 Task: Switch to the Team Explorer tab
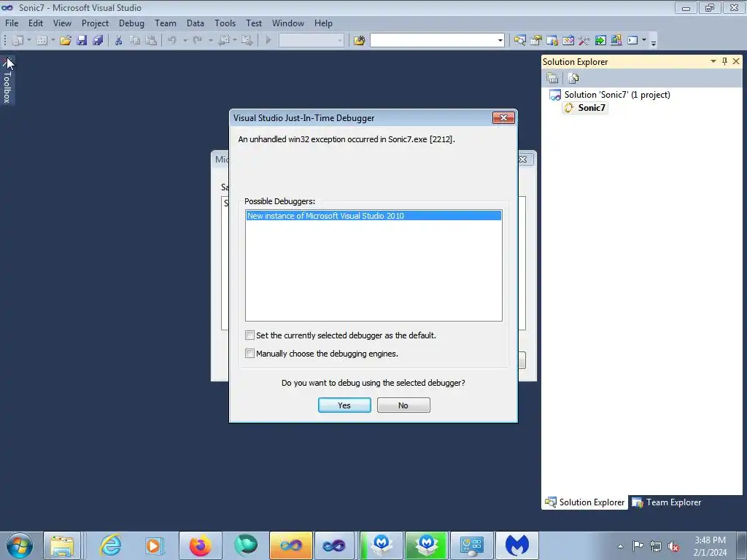point(667,502)
